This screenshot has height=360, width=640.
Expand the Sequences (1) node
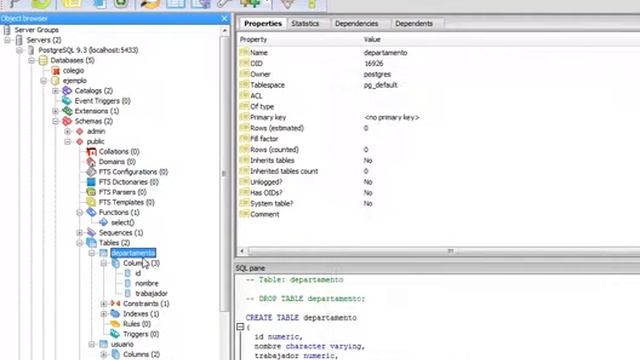pos(80,233)
